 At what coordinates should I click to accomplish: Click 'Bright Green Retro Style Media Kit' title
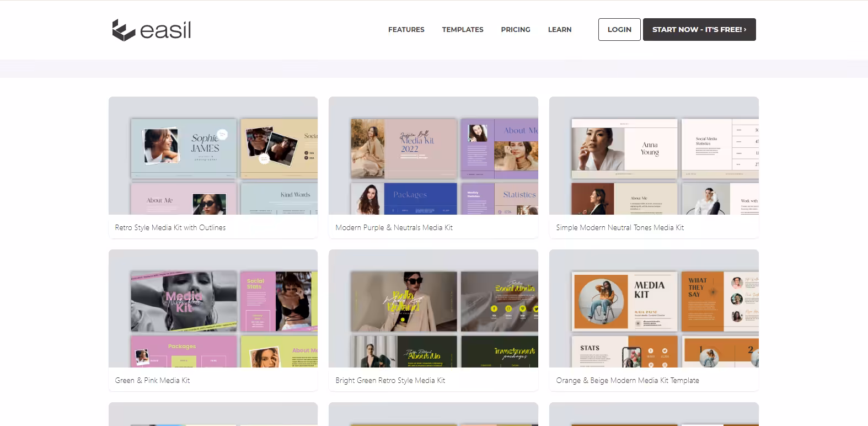point(390,380)
